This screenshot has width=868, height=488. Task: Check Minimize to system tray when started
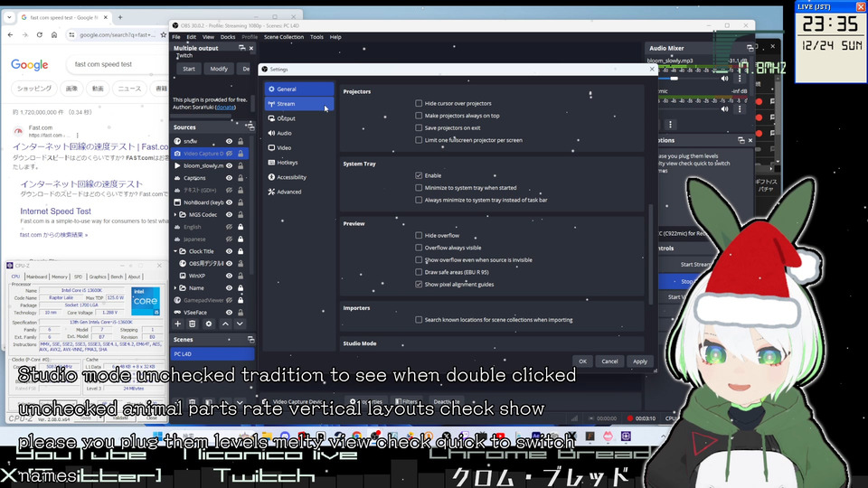click(419, 188)
